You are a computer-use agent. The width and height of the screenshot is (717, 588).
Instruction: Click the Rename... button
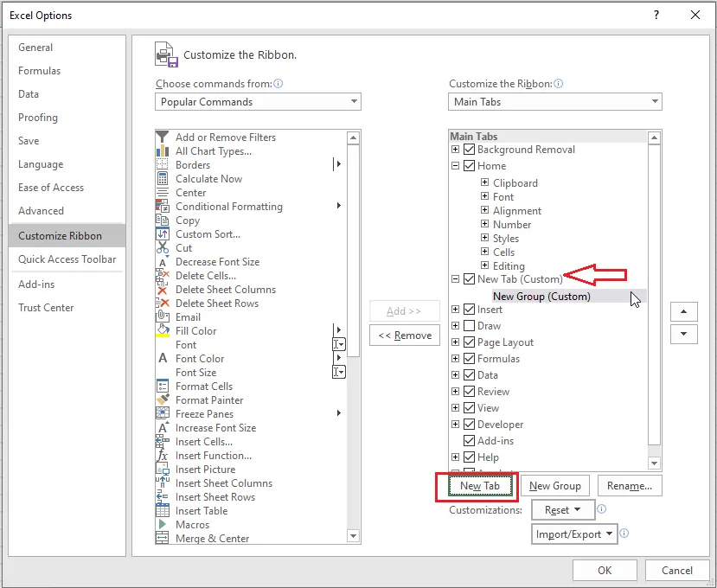tap(629, 486)
